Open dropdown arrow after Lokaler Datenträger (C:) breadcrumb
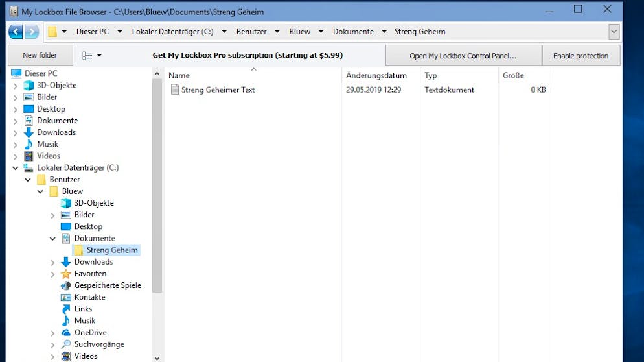Screen dimensions: 644x362 [x=224, y=32]
